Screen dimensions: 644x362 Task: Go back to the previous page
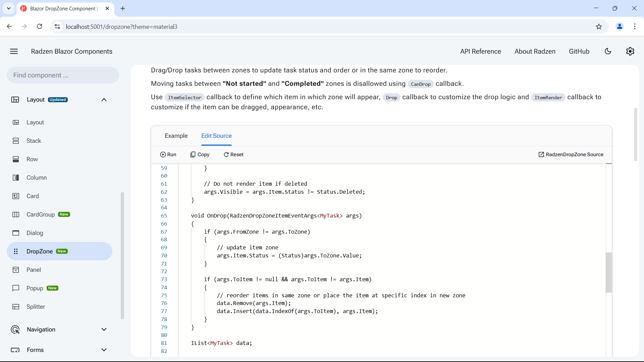[9, 26]
